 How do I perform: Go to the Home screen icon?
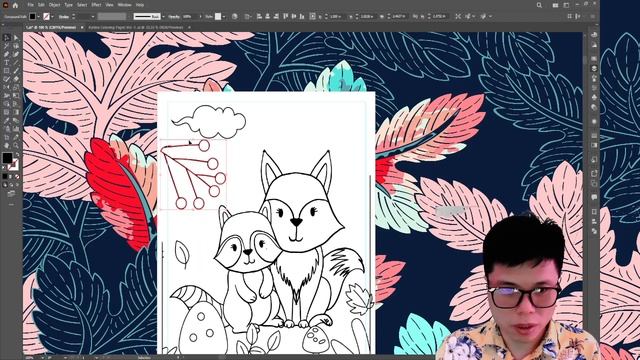pyautogui.click(x=15, y=5)
